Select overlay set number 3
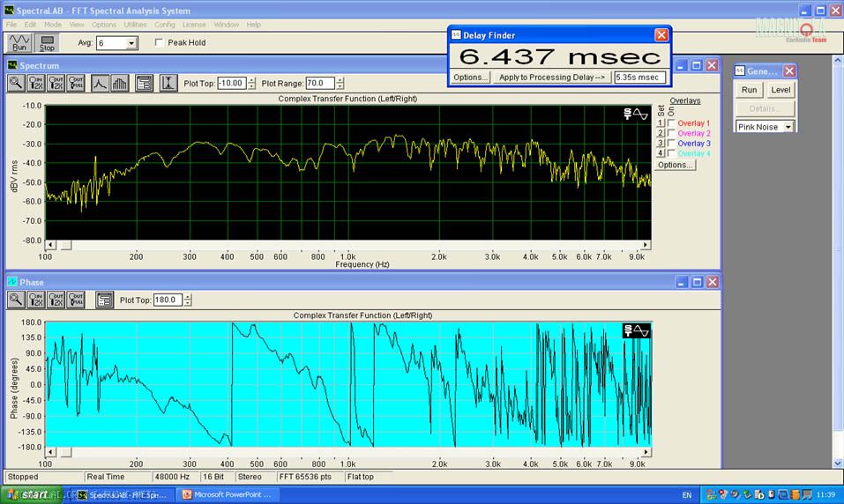This screenshot has width=844, height=504. (661, 143)
